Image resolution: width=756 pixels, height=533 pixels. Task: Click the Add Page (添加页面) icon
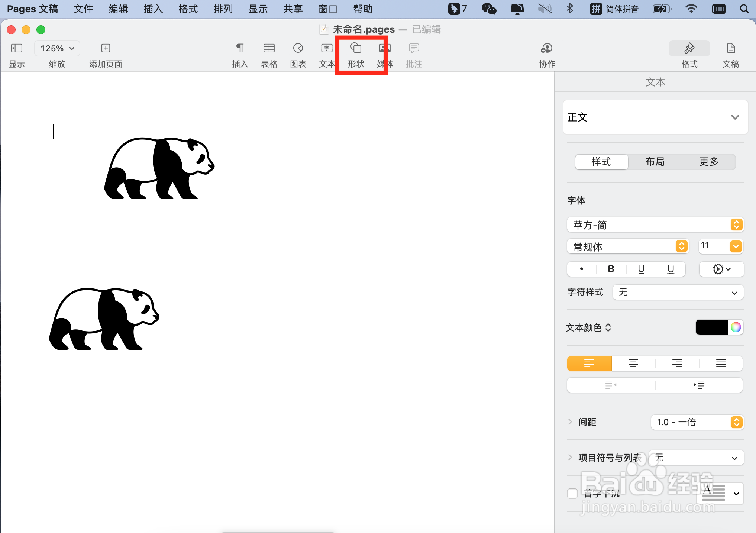[106, 49]
